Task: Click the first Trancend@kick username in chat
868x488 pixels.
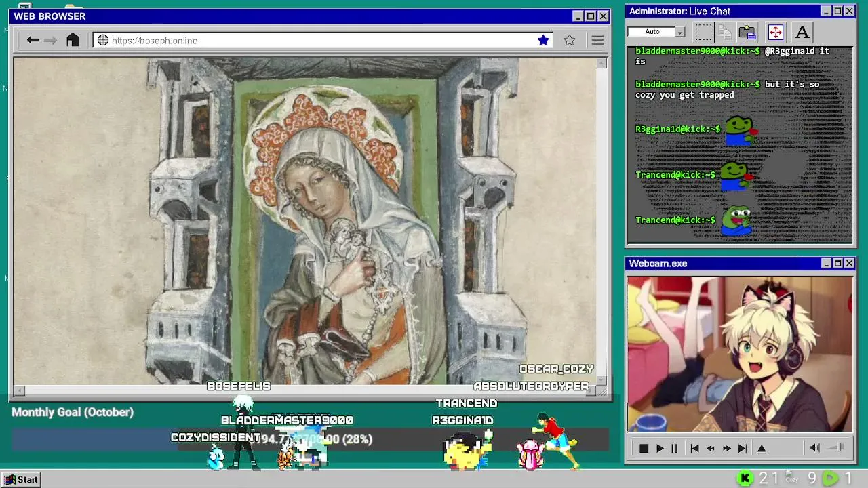Action: pyautogui.click(x=675, y=174)
